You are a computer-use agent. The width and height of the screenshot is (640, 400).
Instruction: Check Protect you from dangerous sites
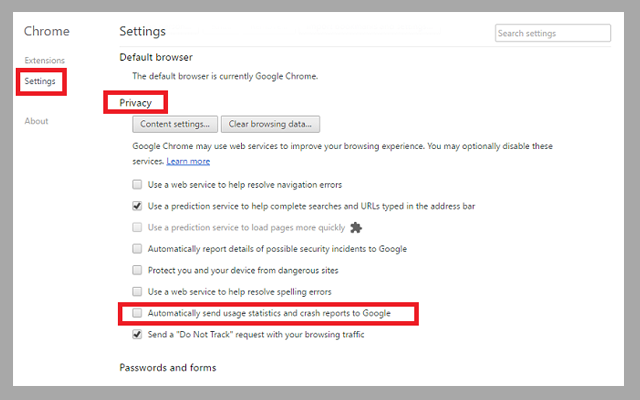[x=138, y=270]
